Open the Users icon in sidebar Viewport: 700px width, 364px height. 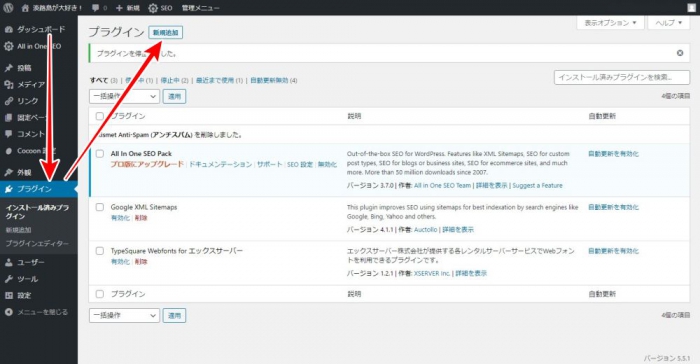tap(8, 262)
